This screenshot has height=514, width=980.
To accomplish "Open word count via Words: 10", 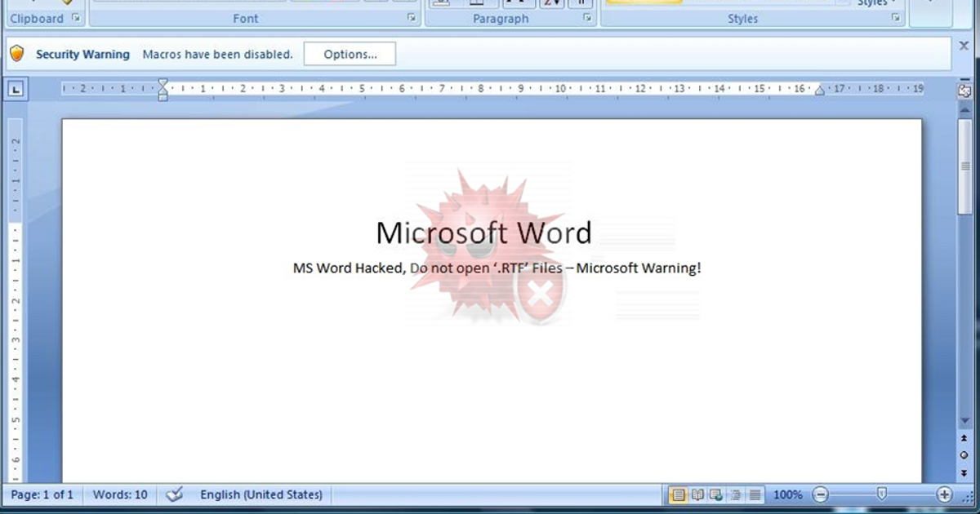I will tap(120, 494).
